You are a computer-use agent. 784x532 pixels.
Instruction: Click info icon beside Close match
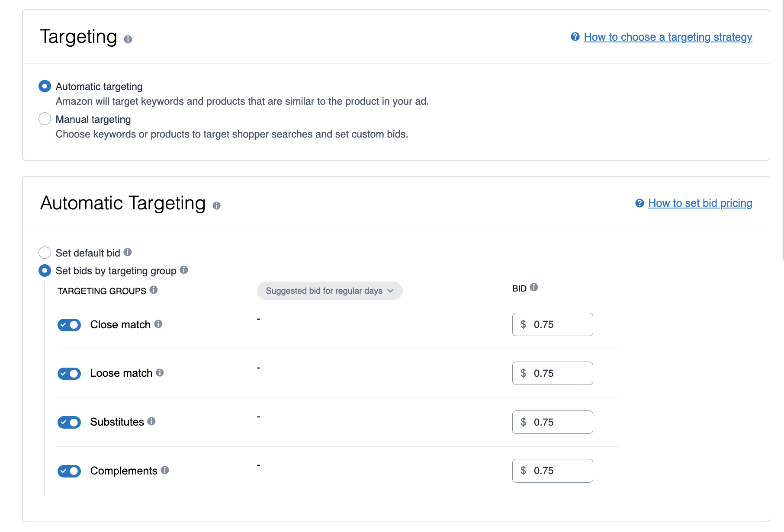(x=158, y=324)
